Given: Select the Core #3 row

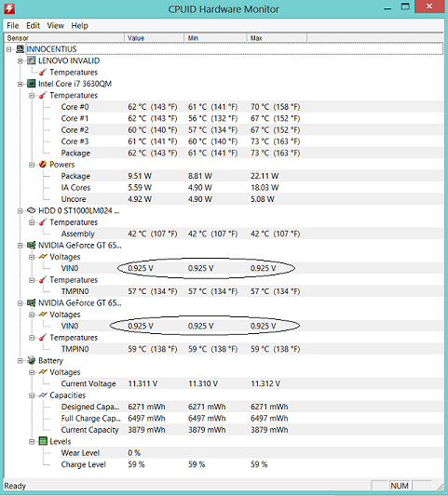Looking at the screenshot, I should (x=251, y=141).
